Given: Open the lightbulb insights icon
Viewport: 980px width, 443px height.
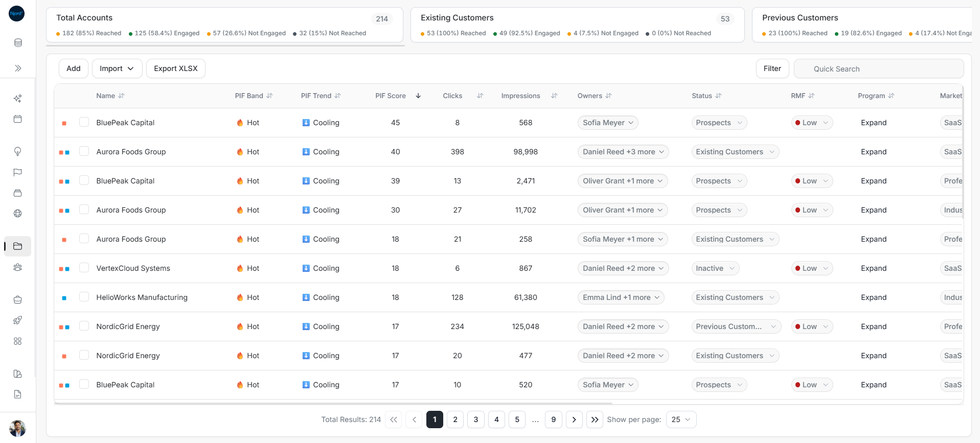Looking at the screenshot, I should tap(18, 151).
